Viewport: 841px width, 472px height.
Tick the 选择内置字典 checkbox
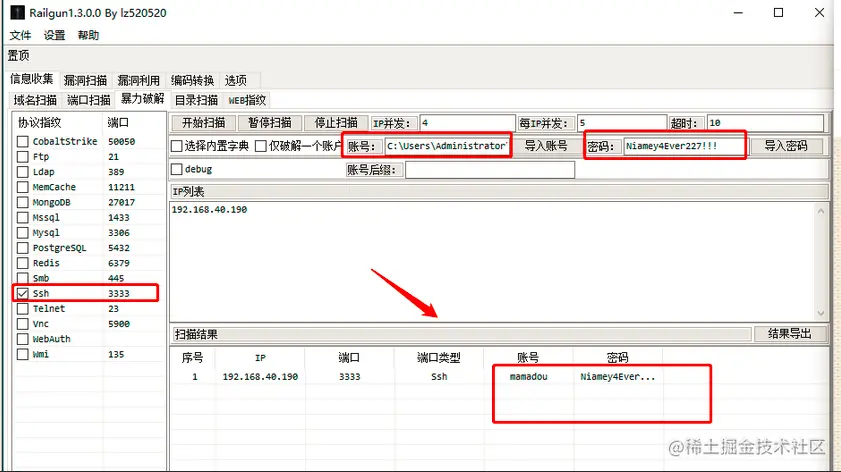click(176, 146)
